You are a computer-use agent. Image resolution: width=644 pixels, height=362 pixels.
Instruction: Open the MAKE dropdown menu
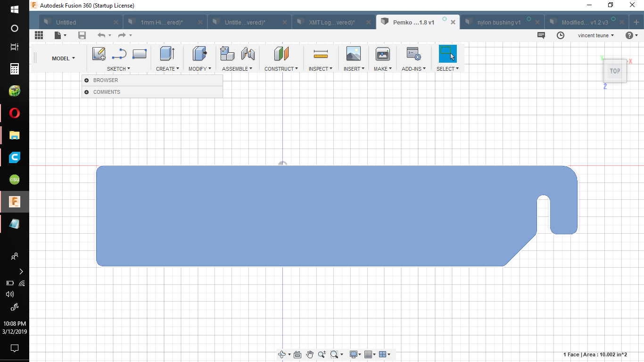[x=383, y=69]
